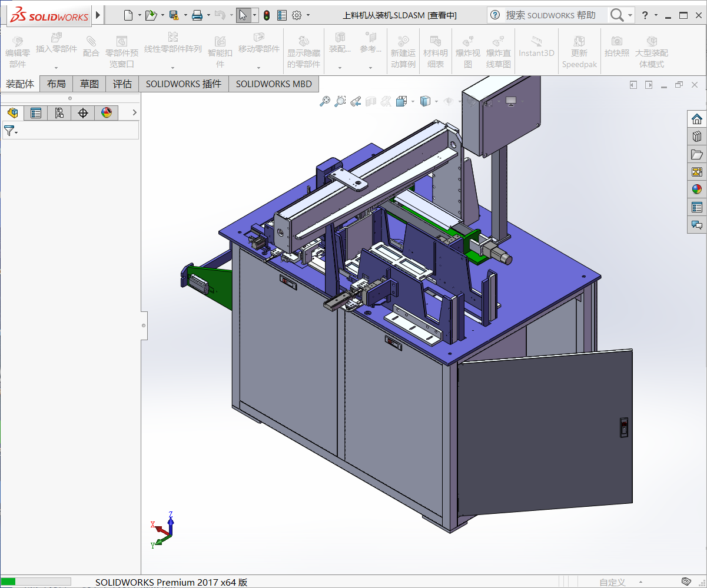Image resolution: width=707 pixels, height=588 pixels.
Task: Open the PropertyManager panel tab
Action: click(x=36, y=112)
